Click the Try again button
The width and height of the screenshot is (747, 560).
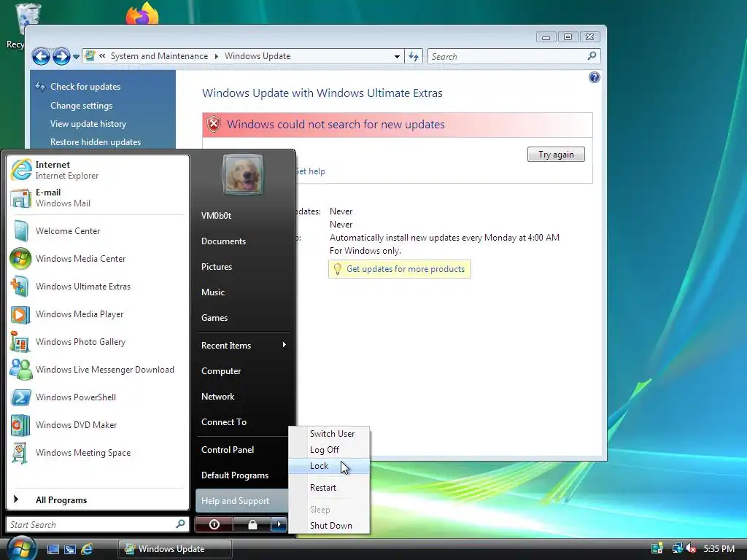click(x=556, y=155)
